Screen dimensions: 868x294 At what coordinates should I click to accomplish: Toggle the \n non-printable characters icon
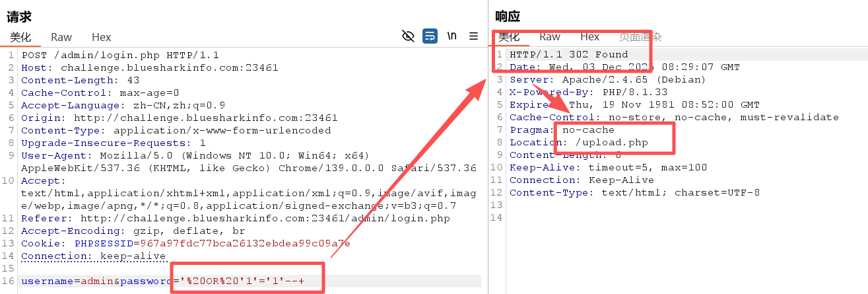coord(452,36)
